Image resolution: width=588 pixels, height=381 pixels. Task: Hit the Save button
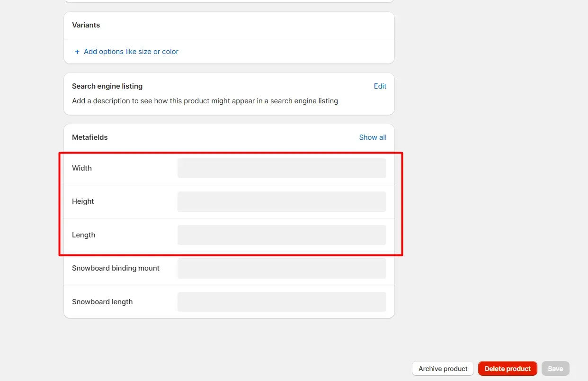pyautogui.click(x=555, y=369)
